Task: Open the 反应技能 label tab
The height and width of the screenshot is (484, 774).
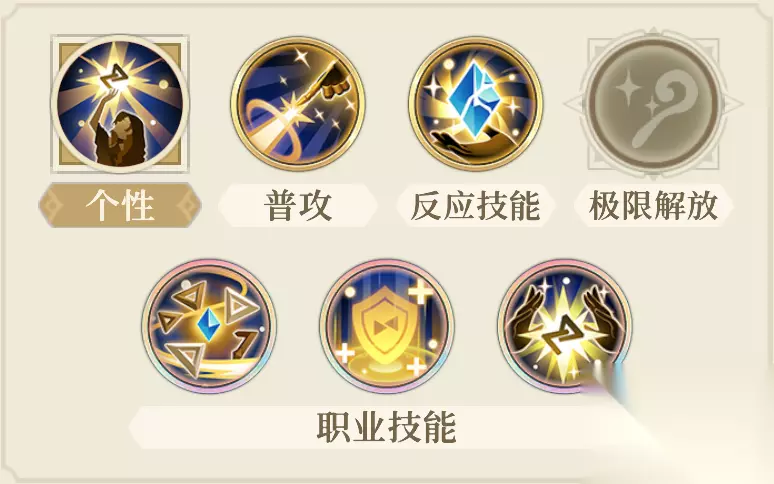Action: tap(475, 205)
